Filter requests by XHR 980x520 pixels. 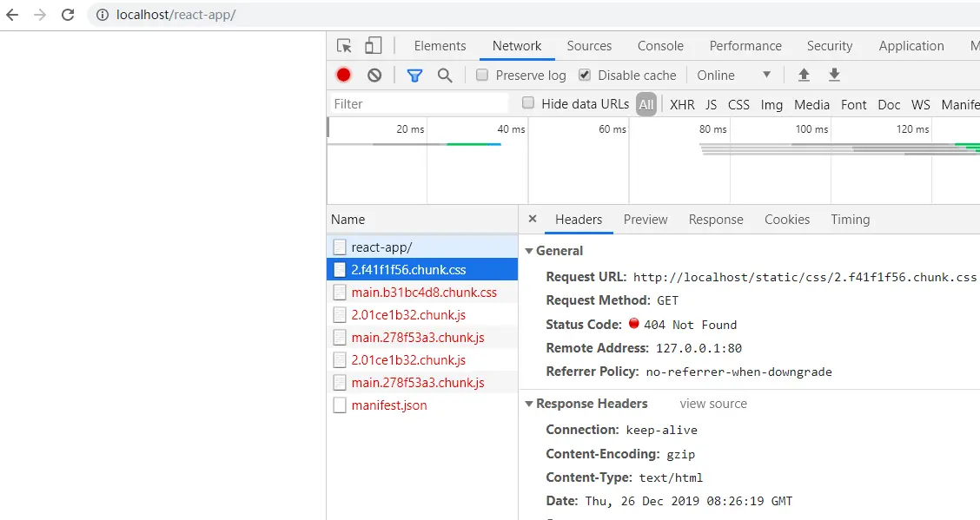[682, 104]
